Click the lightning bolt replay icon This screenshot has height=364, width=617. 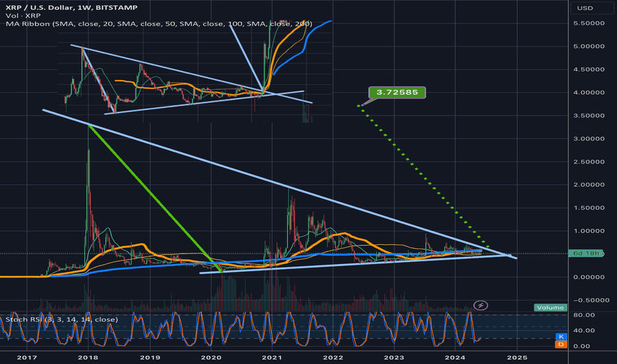[x=481, y=305]
